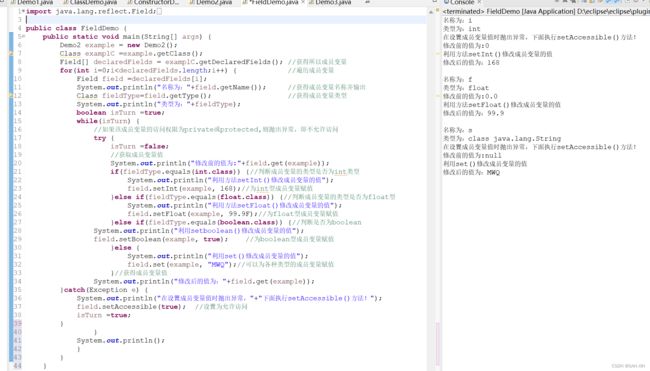
Task: Click console output '类型为: int'
Action: [x=461, y=29]
